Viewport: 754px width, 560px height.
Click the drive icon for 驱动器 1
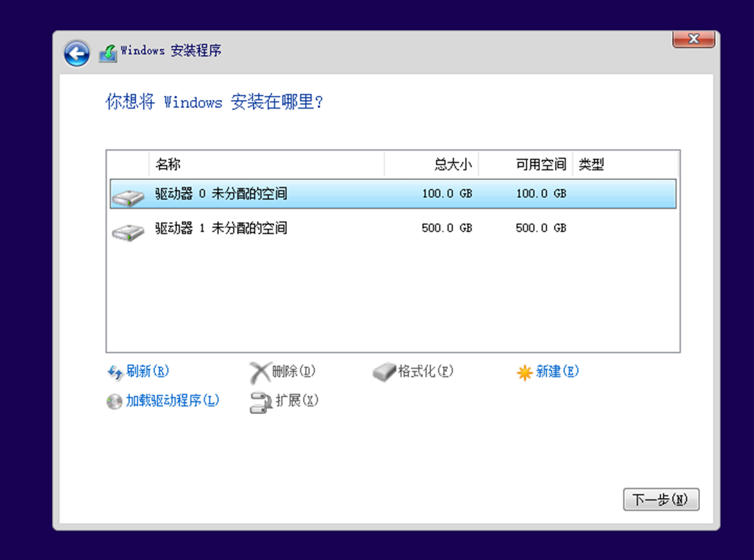pyautogui.click(x=128, y=233)
